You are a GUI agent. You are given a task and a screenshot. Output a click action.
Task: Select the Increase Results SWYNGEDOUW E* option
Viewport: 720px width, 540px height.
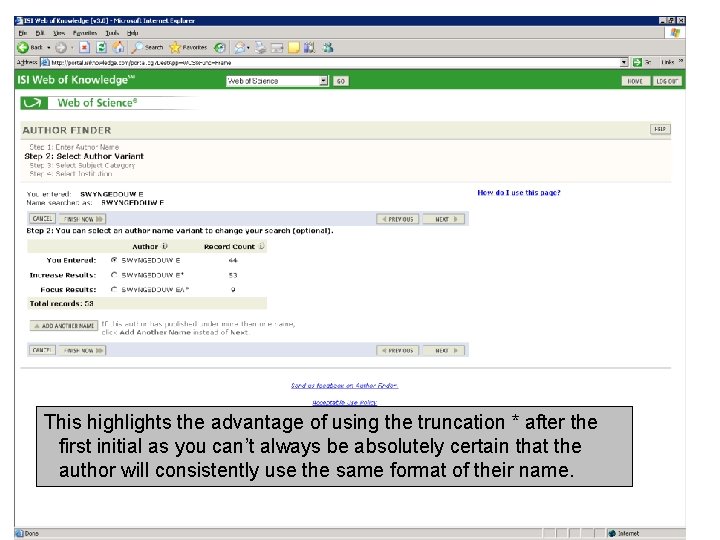(x=114, y=275)
